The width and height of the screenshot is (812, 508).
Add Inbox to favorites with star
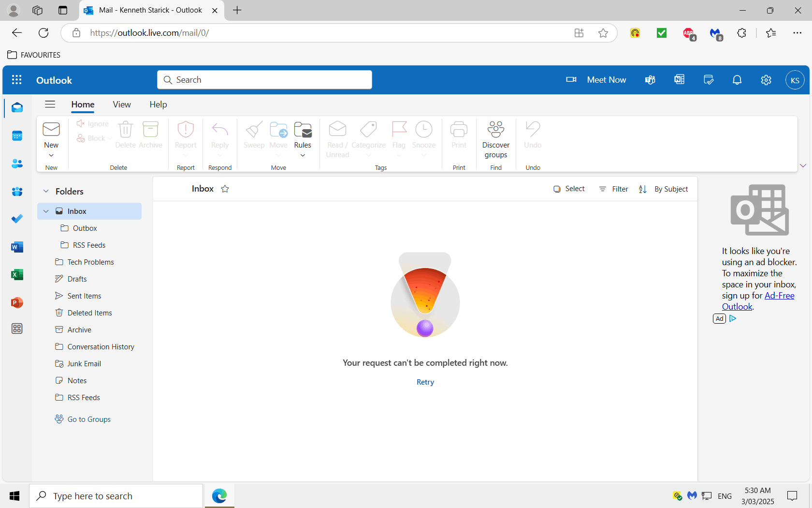225,189
